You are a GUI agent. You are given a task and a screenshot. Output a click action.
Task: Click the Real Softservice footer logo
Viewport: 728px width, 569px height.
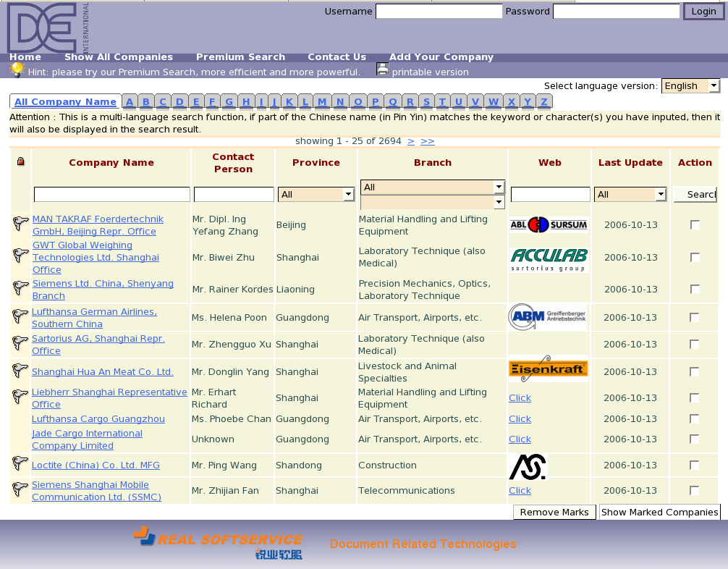[218, 543]
